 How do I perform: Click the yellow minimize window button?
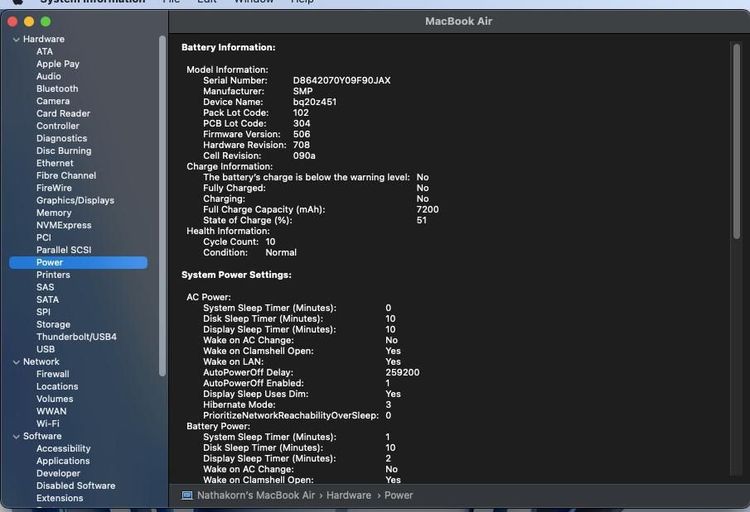30,21
